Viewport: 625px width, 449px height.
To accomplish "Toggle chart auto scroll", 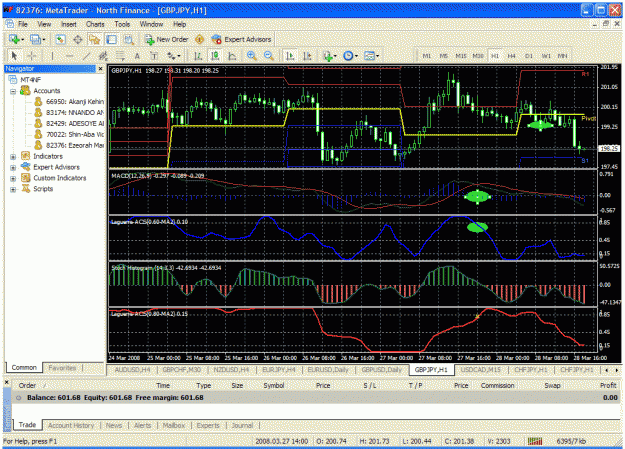I will pos(290,56).
